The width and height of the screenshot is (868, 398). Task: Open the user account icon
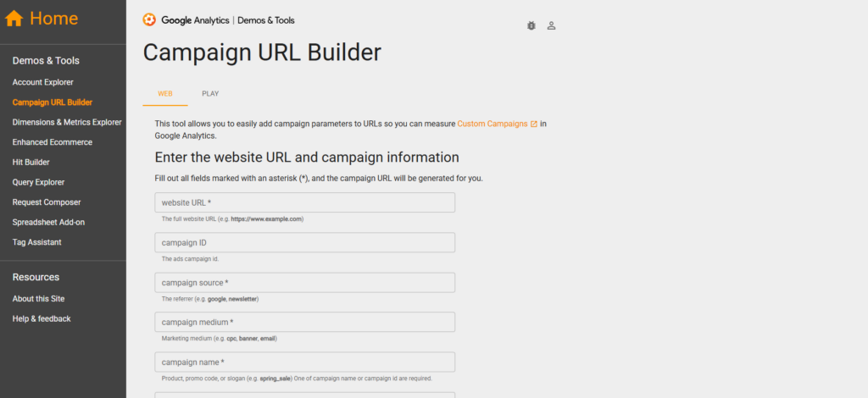pyautogui.click(x=551, y=25)
